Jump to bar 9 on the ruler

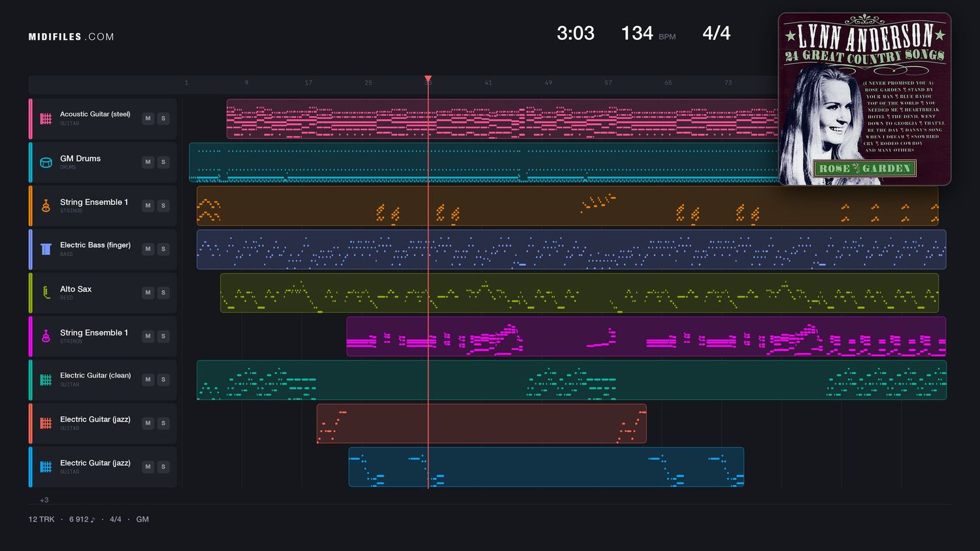(x=246, y=83)
